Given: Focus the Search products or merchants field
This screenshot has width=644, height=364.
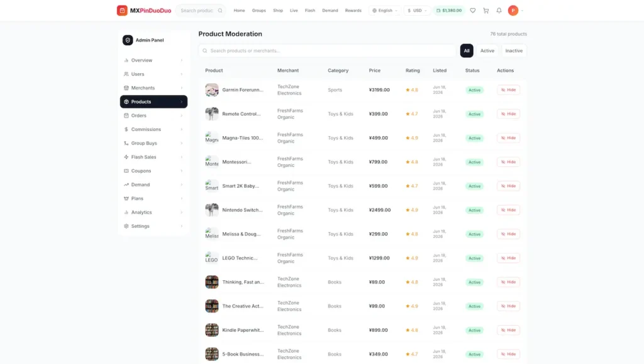Looking at the screenshot, I should tap(327, 50).
